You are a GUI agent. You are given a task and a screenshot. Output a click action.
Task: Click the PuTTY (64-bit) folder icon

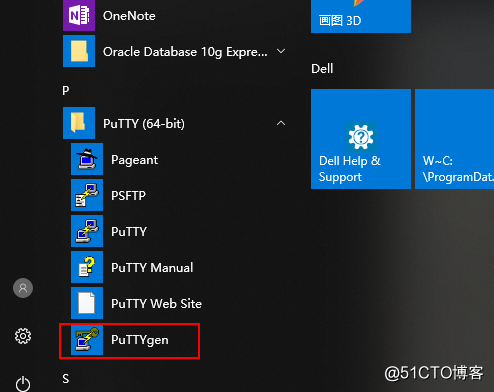point(79,123)
